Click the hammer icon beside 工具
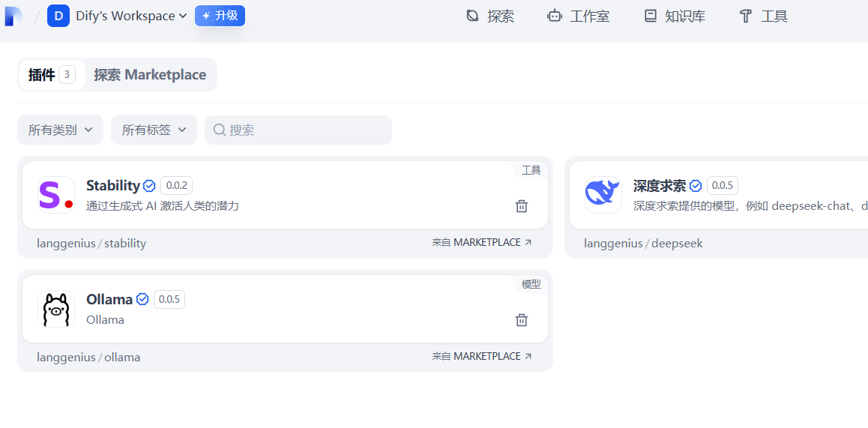The image size is (868, 428). [x=746, y=16]
